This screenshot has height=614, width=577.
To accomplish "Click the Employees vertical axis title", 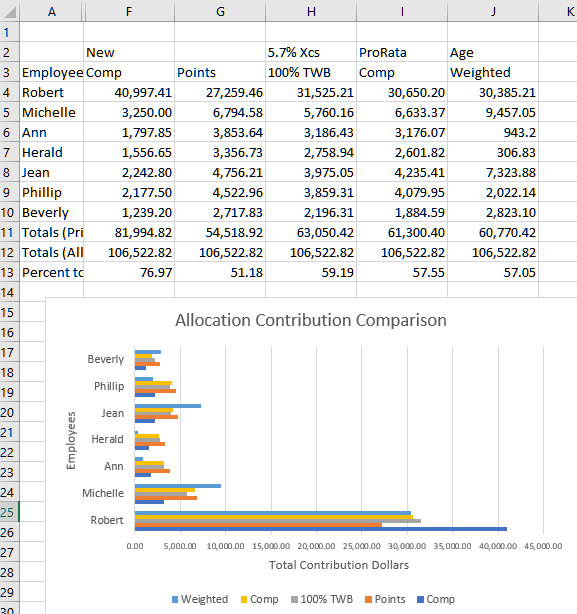I will click(x=71, y=440).
